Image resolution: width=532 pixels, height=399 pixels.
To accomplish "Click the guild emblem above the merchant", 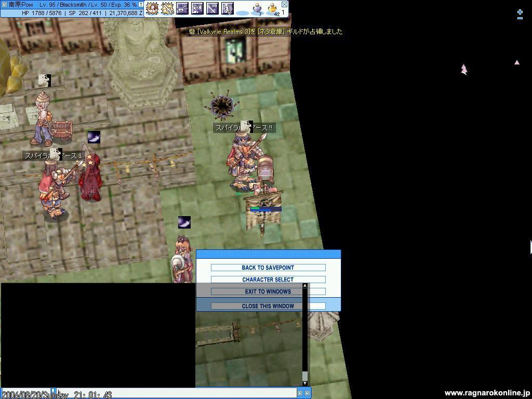I will [45, 81].
